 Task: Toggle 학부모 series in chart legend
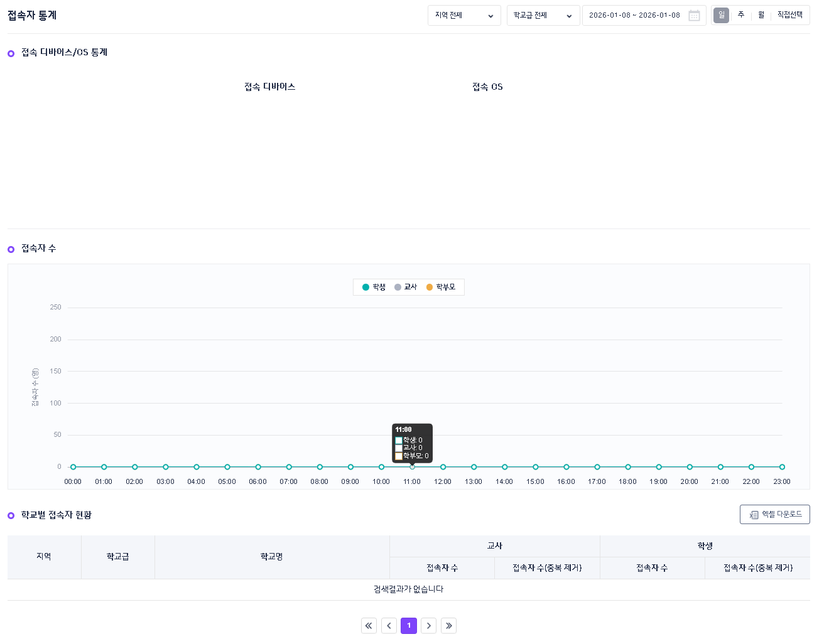tap(441, 287)
